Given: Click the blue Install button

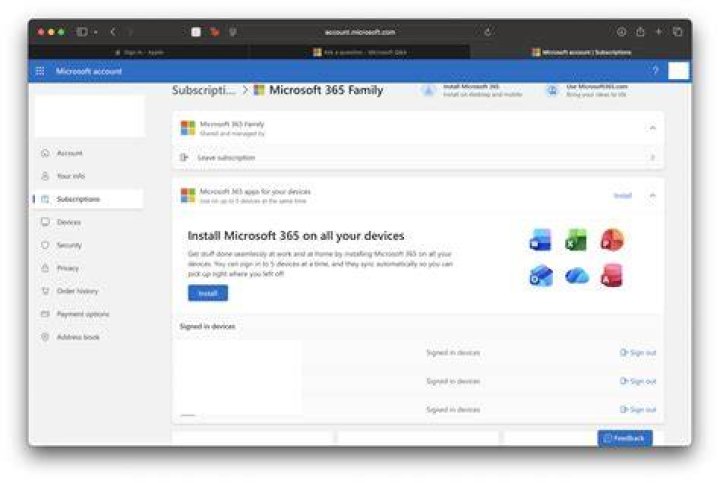Looking at the screenshot, I should point(208,293).
